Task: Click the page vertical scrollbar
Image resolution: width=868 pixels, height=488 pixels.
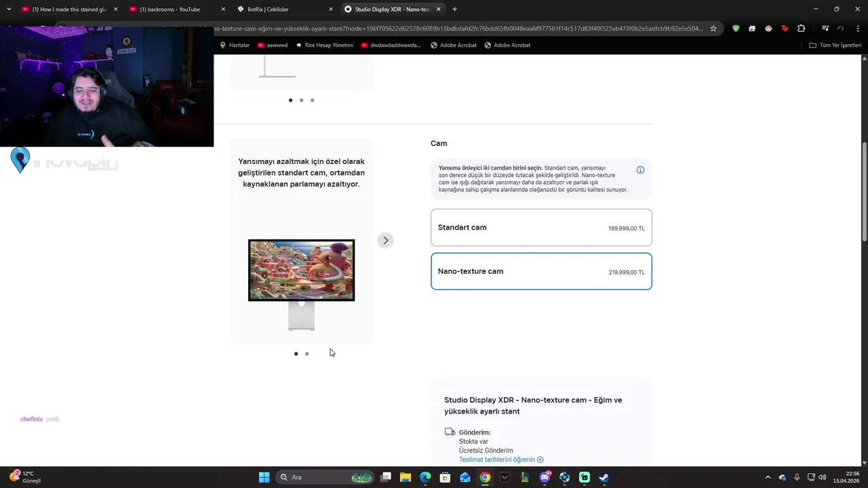Action: point(864,191)
